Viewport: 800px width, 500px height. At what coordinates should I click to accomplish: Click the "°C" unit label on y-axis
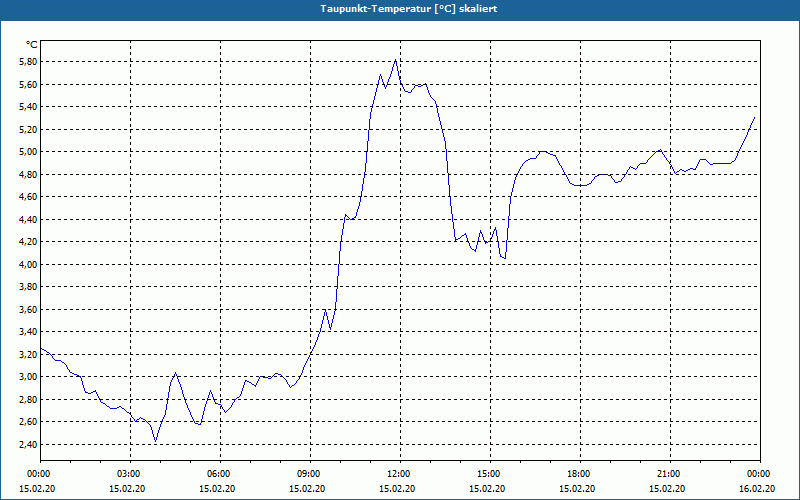[32, 45]
